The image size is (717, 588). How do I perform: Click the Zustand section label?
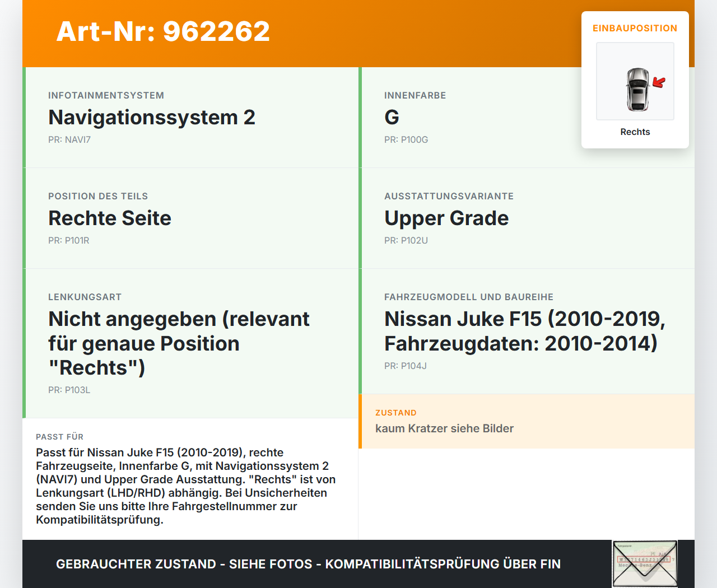pos(395,413)
